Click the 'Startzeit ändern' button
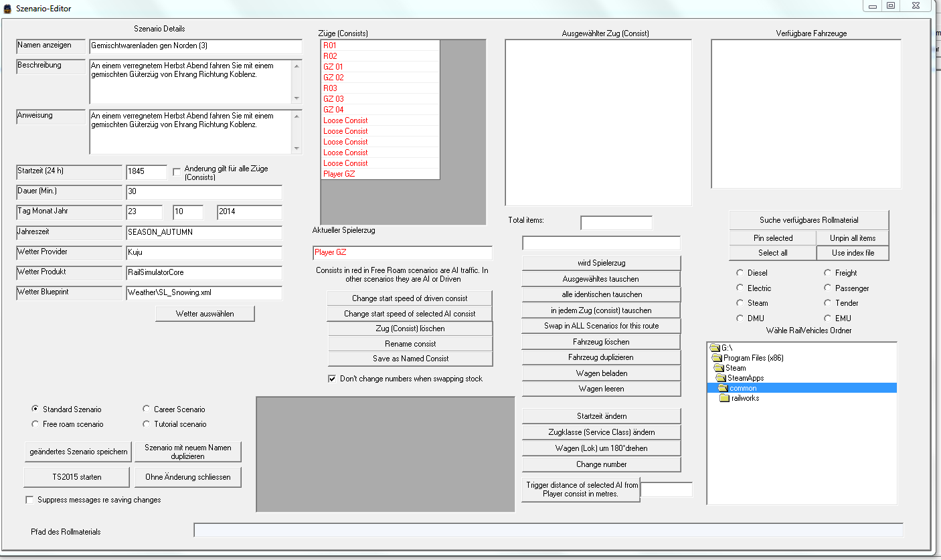 click(601, 416)
